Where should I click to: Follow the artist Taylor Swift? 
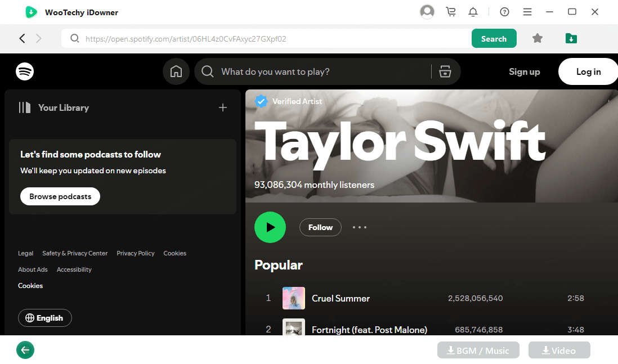320,227
